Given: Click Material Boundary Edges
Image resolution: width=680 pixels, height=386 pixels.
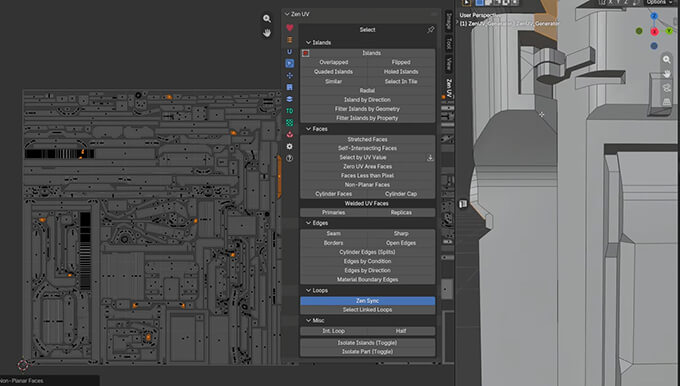Looking at the screenshot, I should pos(367,280).
